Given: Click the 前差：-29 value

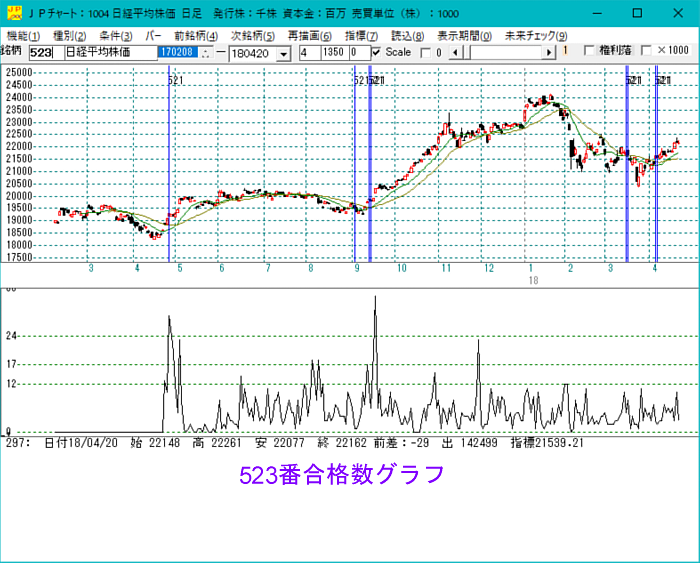Looking at the screenshot, I should 401,443.
